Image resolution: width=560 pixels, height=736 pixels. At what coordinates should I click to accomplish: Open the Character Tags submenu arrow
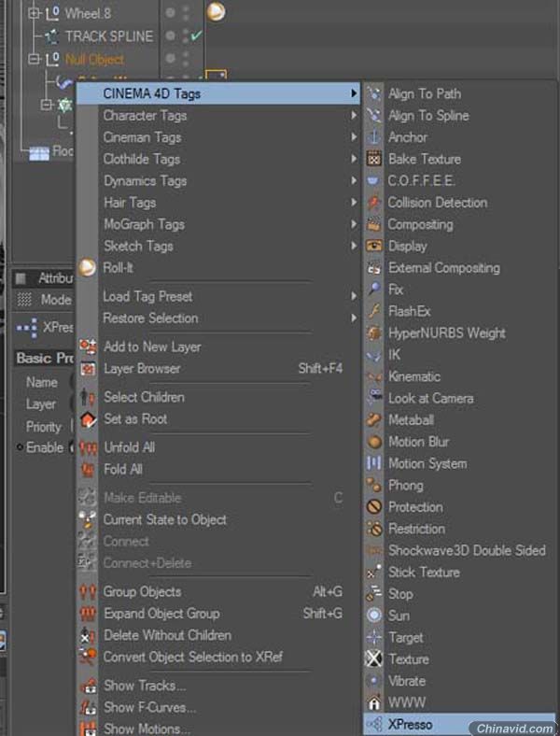point(354,115)
